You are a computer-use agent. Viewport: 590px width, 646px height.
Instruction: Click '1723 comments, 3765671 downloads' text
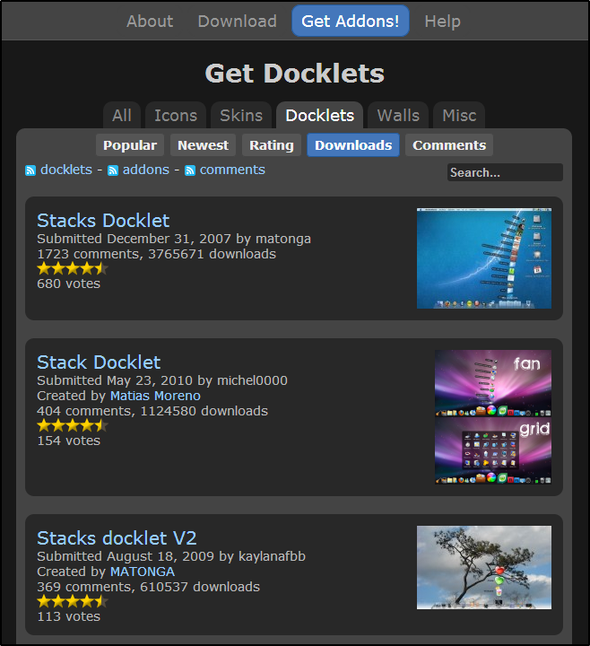157,254
